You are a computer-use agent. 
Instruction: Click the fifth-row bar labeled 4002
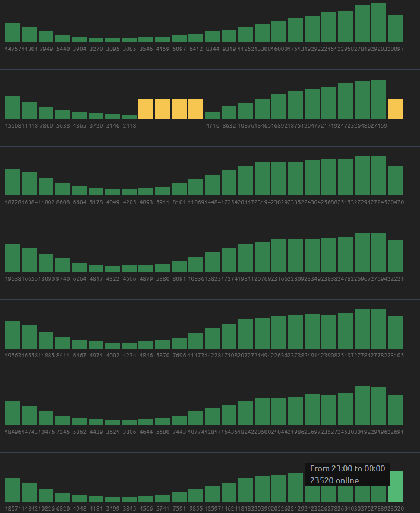tap(112, 346)
